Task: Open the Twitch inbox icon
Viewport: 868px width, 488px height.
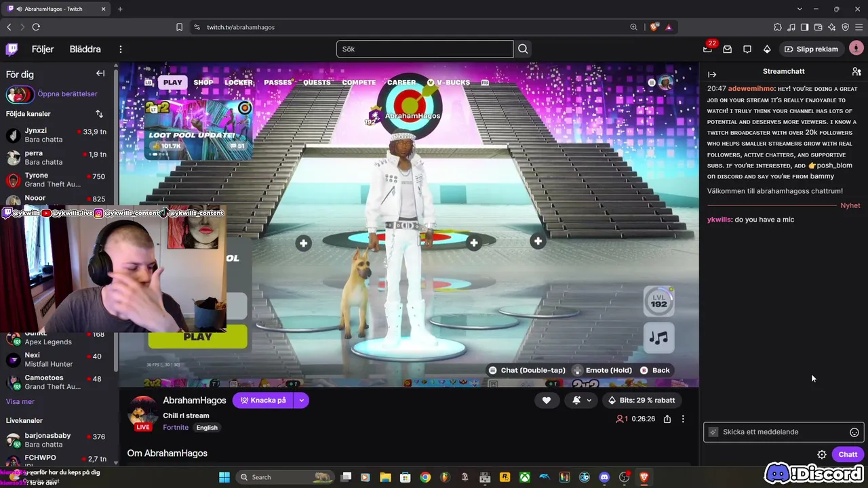Action: (x=728, y=49)
